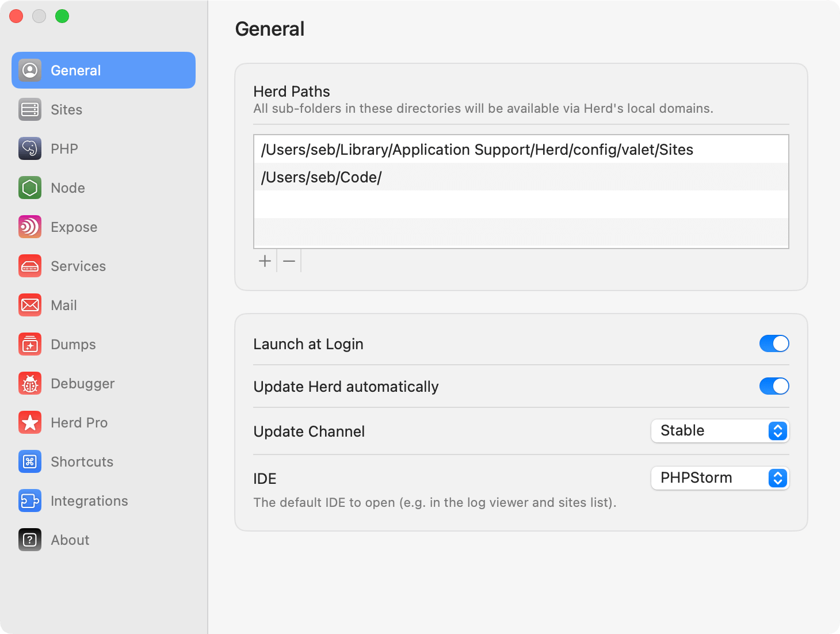The height and width of the screenshot is (634, 840).
Task: Add a new Herd path
Action: (x=264, y=261)
